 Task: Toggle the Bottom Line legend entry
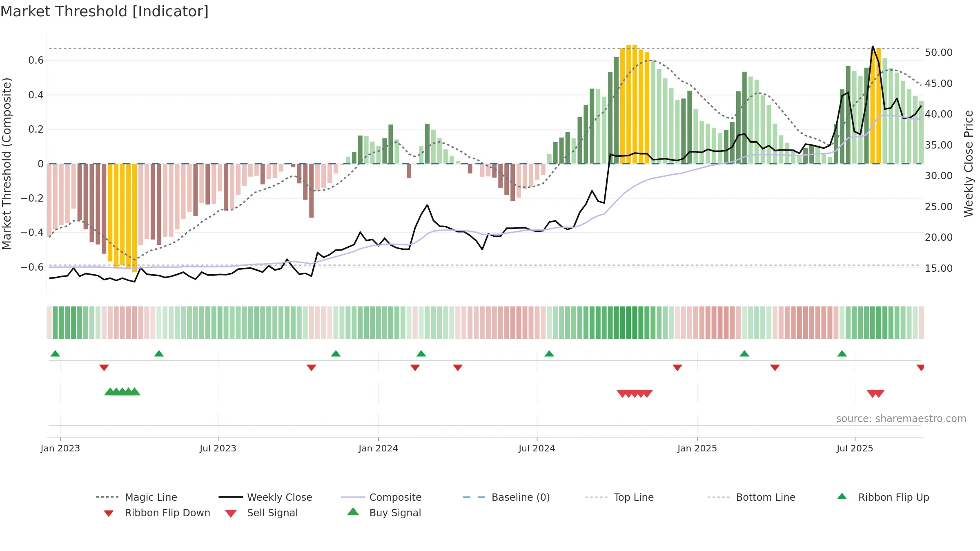pos(751,497)
